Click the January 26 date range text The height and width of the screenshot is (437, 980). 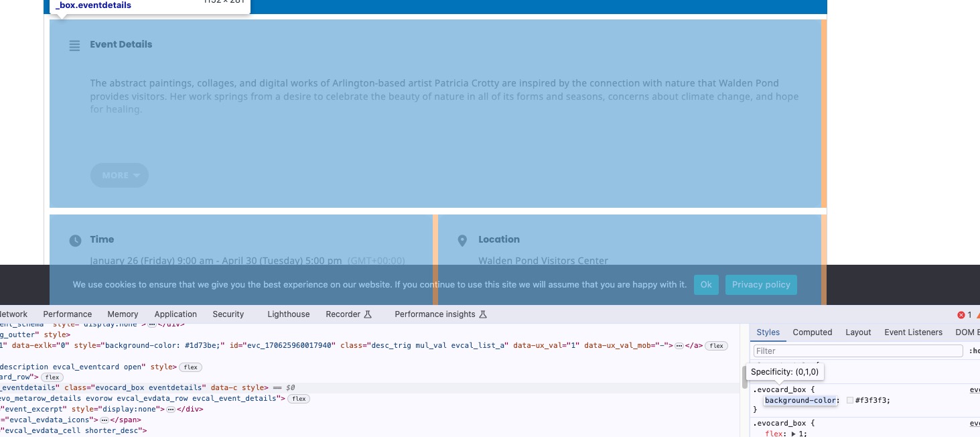216,261
